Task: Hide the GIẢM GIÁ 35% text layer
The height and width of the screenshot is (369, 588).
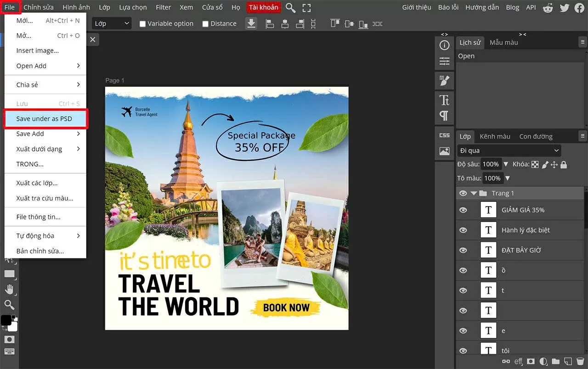Action: pos(463,210)
